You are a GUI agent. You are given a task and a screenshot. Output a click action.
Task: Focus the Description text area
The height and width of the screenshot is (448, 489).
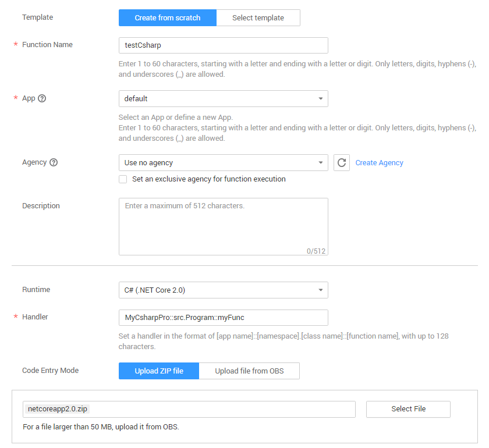point(223,226)
